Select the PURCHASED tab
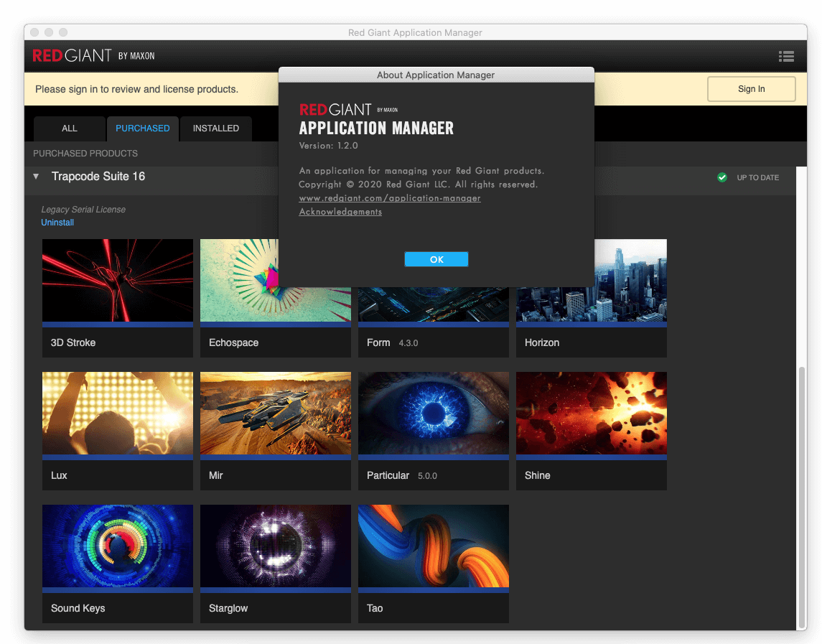This screenshot has height=644, width=822. click(143, 128)
